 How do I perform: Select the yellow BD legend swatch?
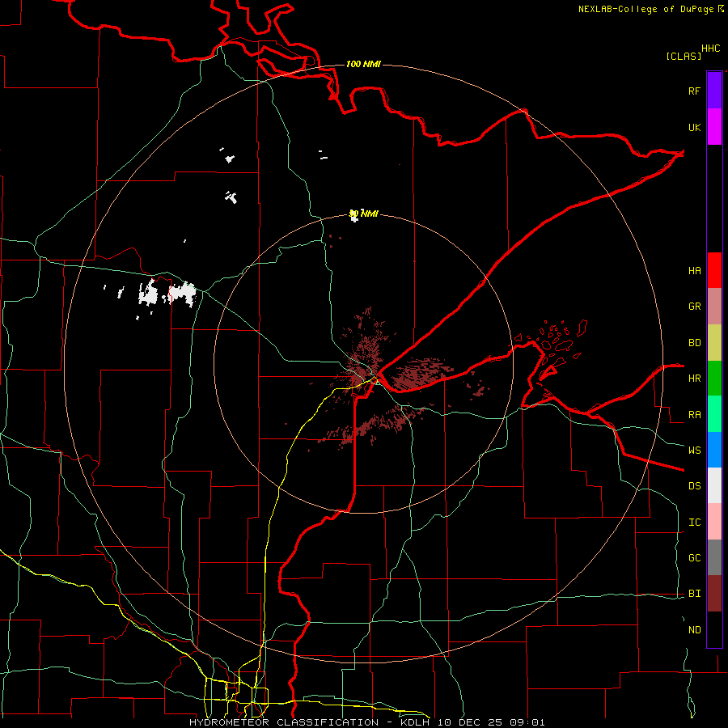[714, 343]
